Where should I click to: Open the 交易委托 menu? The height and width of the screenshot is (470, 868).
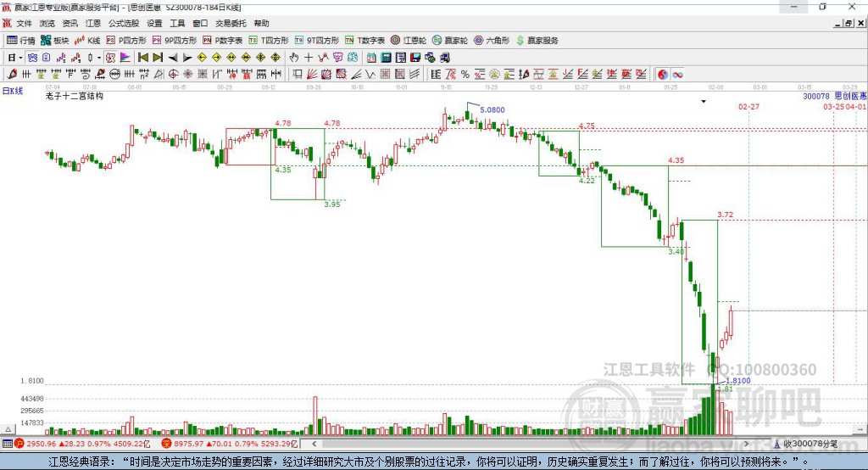tap(231, 23)
